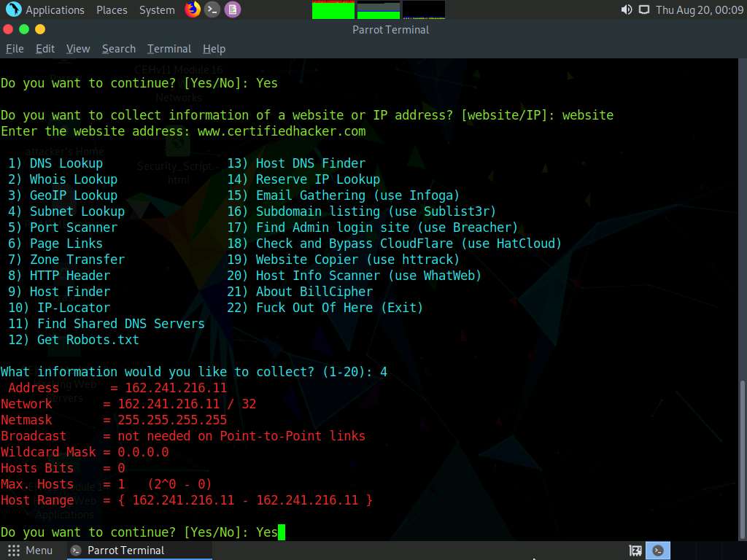
Task: Open the Parrot logo Applications icon
Action: click(x=13, y=9)
